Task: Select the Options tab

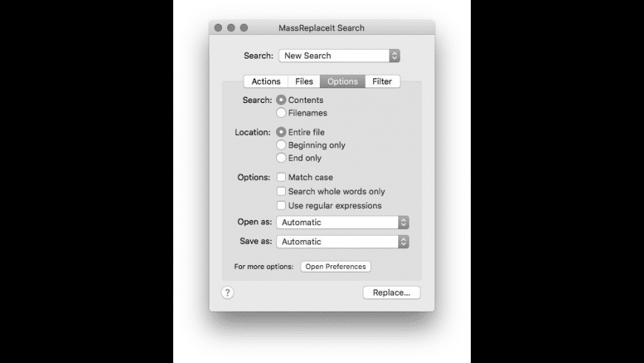Action: 343,81
